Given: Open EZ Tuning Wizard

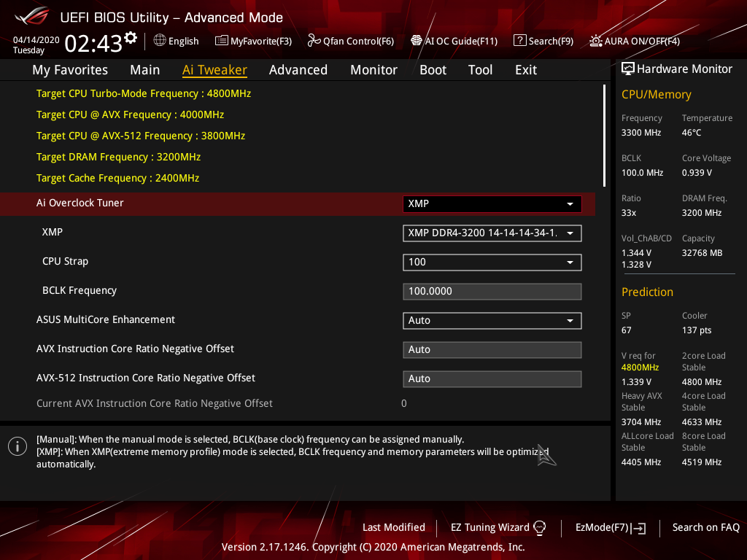Looking at the screenshot, I should tap(498, 527).
